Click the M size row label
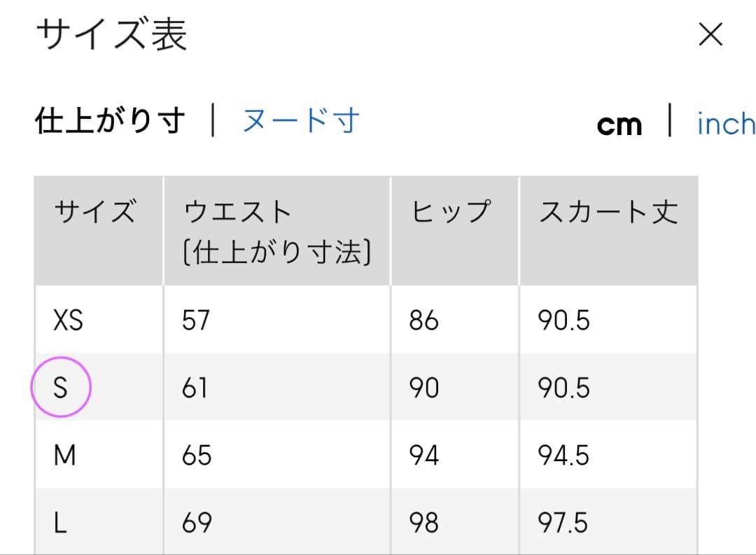Viewport: 756px width, 555px height. pos(65,456)
